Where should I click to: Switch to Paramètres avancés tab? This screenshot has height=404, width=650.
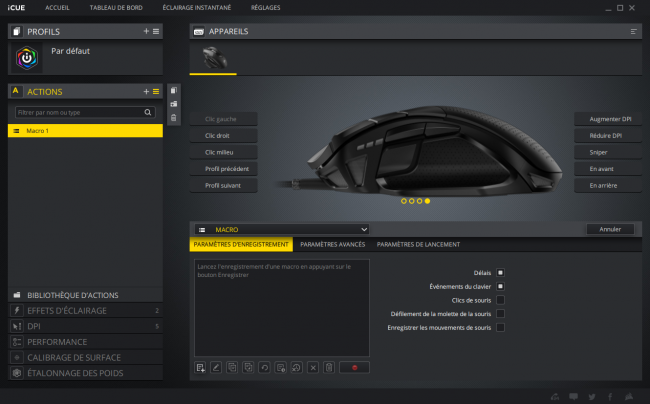(332, 244)
